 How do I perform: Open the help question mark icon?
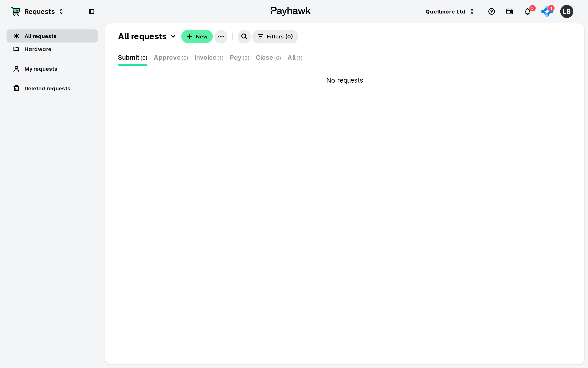pos(491,11)
